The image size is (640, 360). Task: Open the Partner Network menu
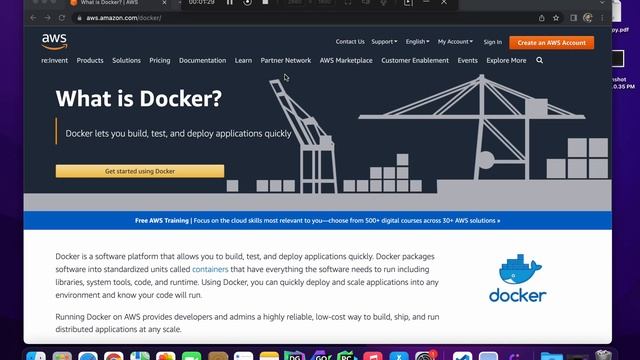tap(286, 60)
